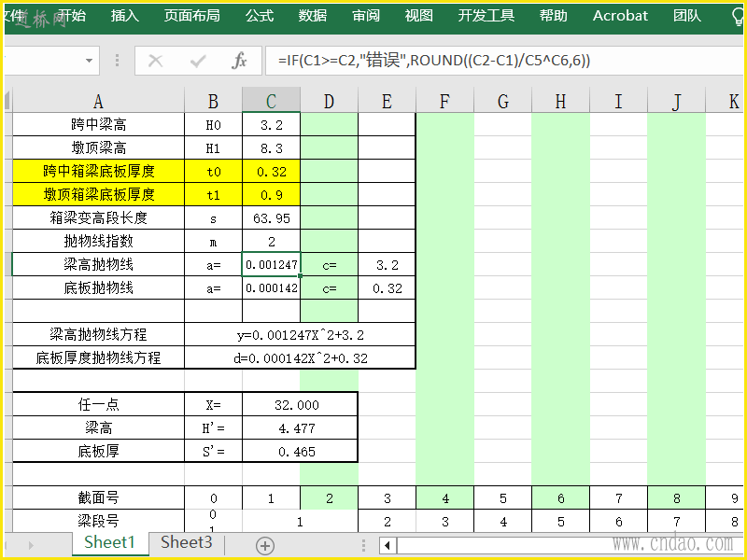This screenshot has height=560, width=747.
Task: Select column B header
Action: coord(213,101)
